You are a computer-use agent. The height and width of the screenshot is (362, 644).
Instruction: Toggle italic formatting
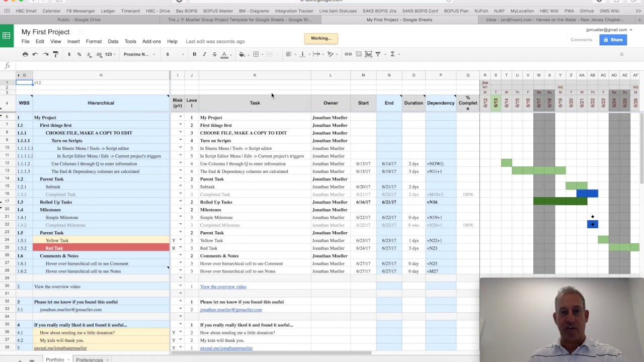(x=204, y=54)
